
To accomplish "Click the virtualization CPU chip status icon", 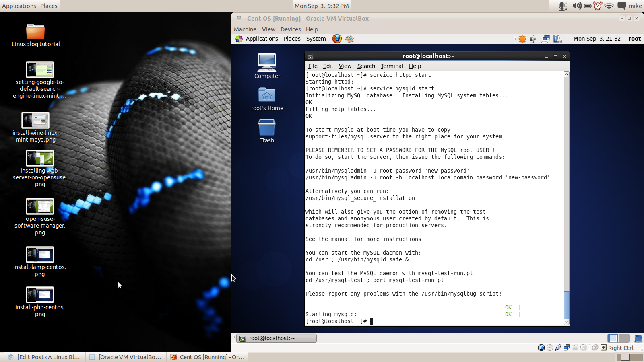I will click(584, 348).
